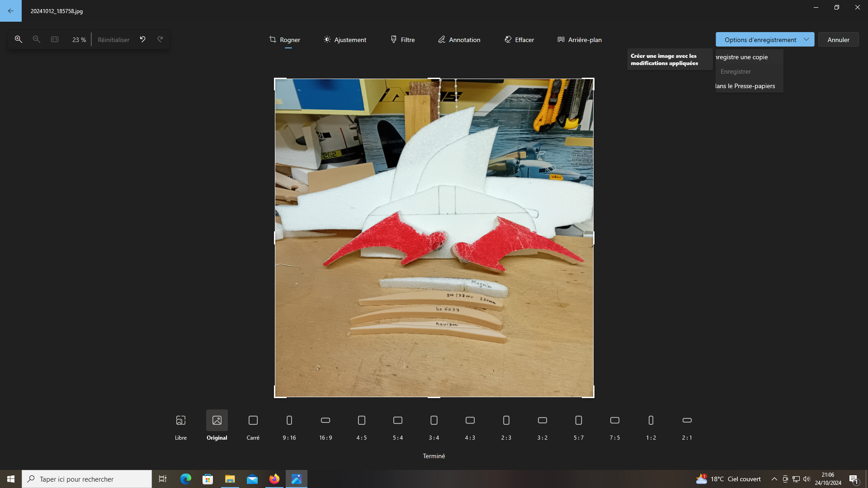Launch Microsoft Edge from the taskbar

click(185, 479)
